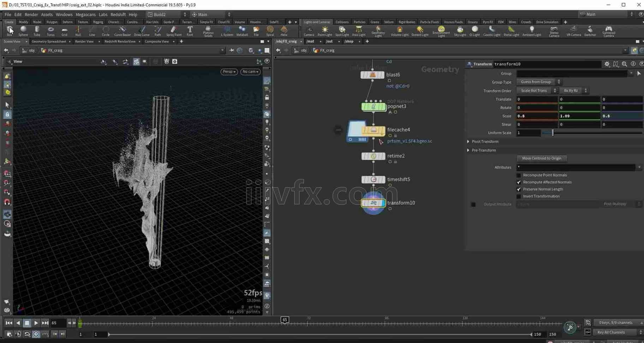This screenshot has height=343, width=644.
Task: Add a Point Light from the shelf
Action: click(325, 31)
